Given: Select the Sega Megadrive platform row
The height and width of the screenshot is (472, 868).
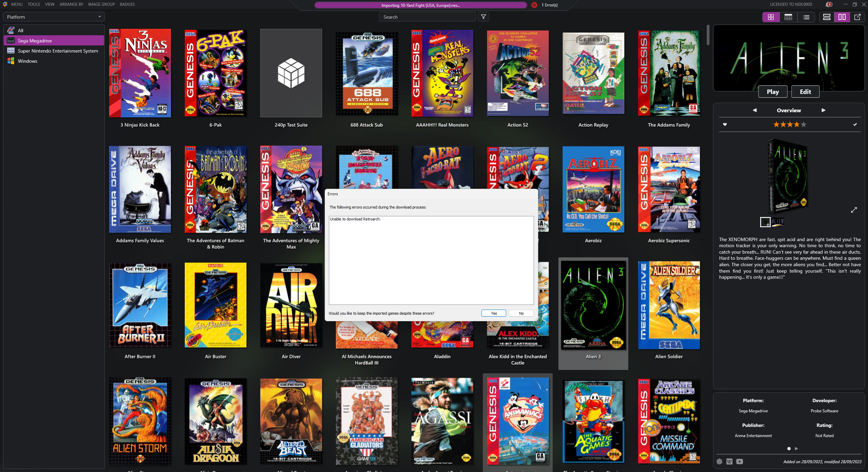Looking at the screenshot, I should coord(54,41).
